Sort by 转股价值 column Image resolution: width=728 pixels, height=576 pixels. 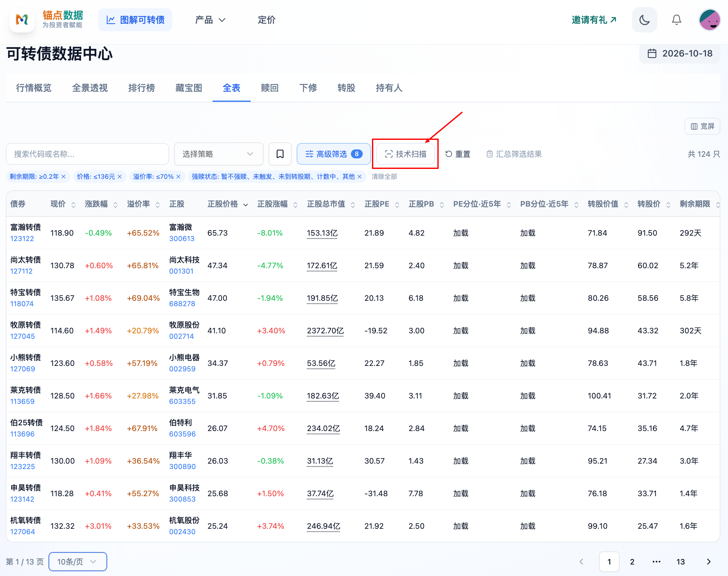tap(626, 205)
